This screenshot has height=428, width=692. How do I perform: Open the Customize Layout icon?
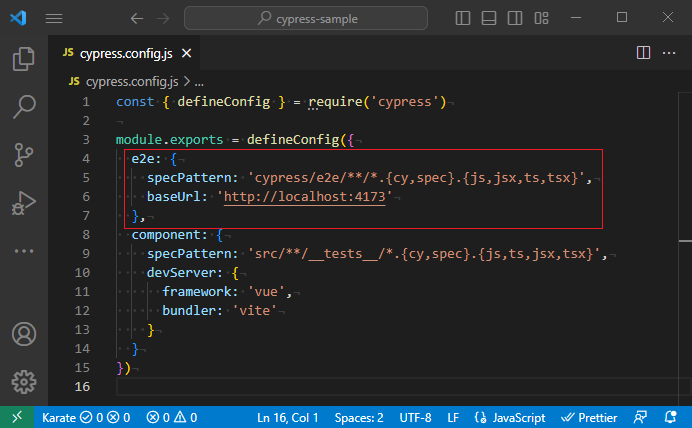(x=541, y=18)
